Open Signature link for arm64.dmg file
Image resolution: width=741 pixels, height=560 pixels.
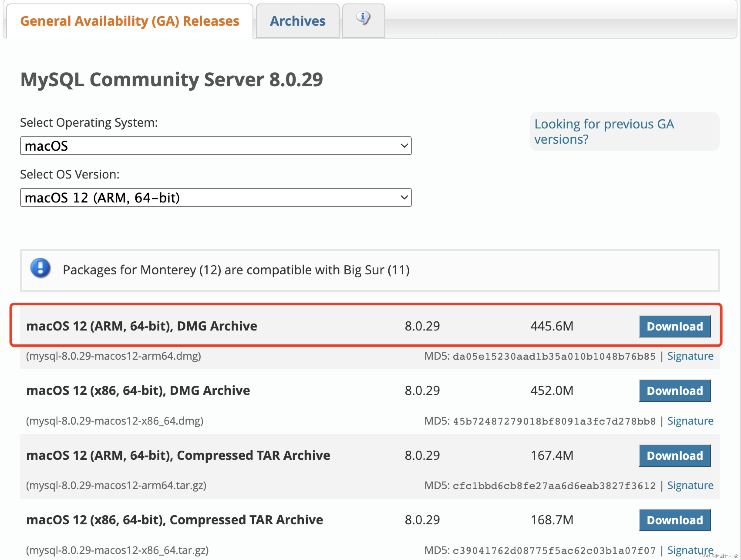690,356
